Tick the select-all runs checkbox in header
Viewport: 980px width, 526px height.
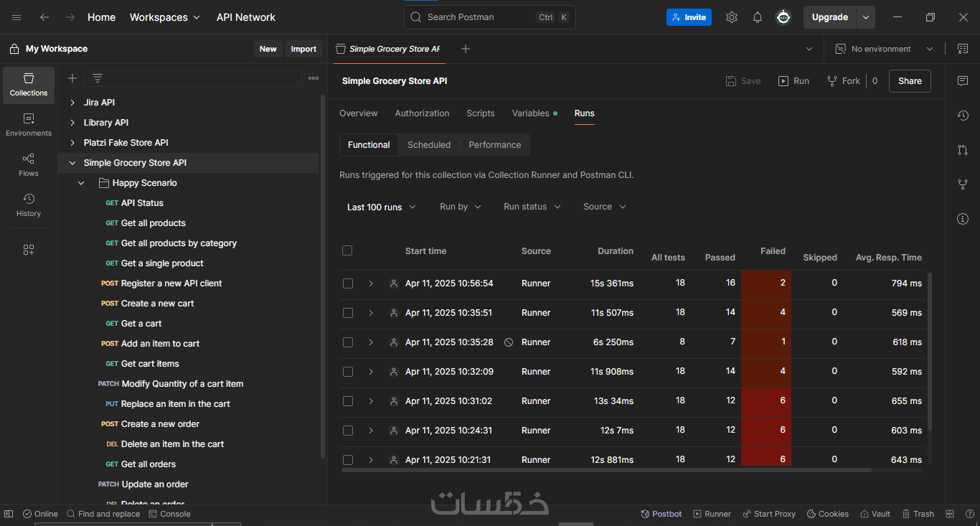[x=347, y=250]
